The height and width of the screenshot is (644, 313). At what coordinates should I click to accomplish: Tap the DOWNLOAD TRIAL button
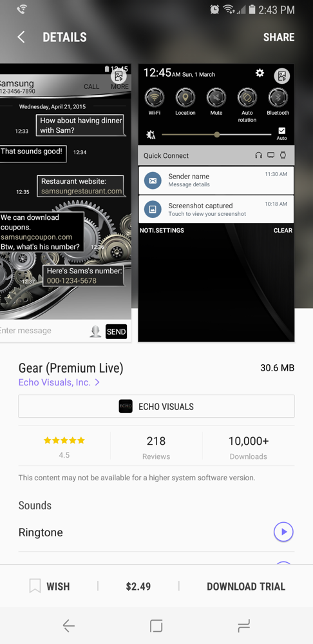(246, 586)
